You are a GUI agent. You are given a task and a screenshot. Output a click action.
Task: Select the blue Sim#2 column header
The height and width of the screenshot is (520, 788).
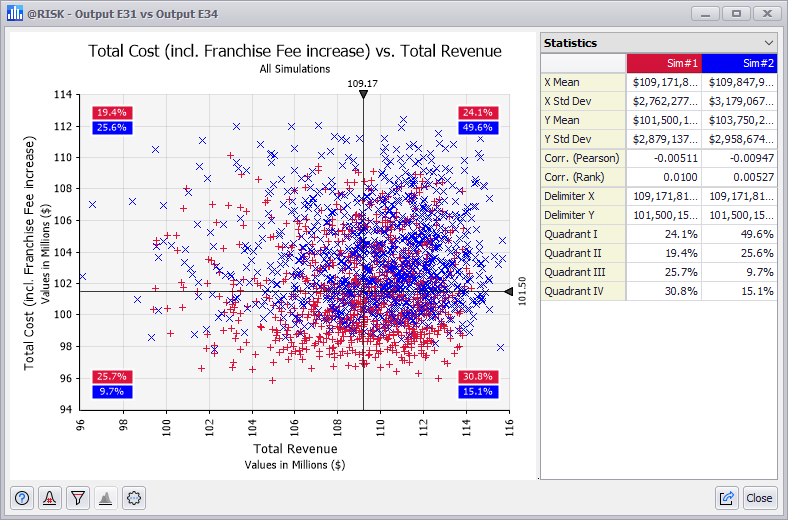coord(739,63)
